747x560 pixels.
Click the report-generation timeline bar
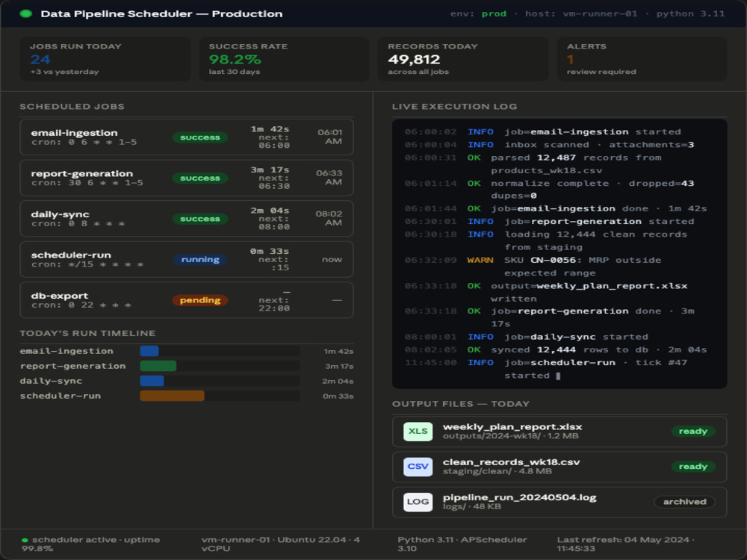coord(158,366)
